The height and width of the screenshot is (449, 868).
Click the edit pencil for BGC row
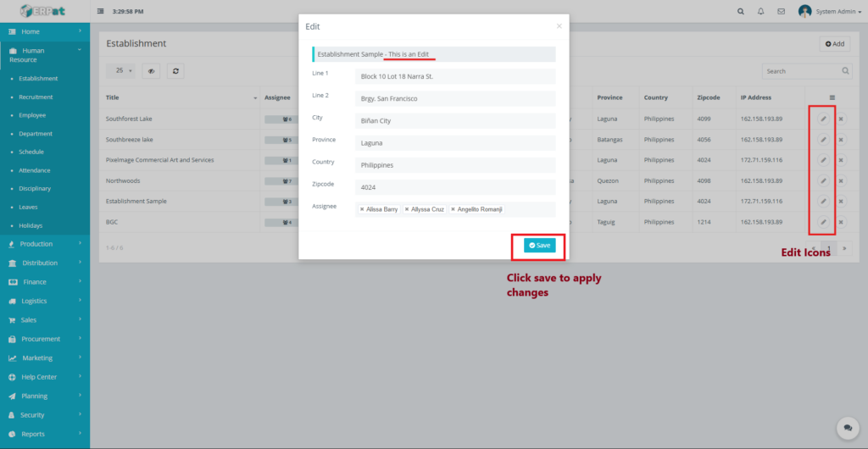pyautogui.click(x=823, y=222)
